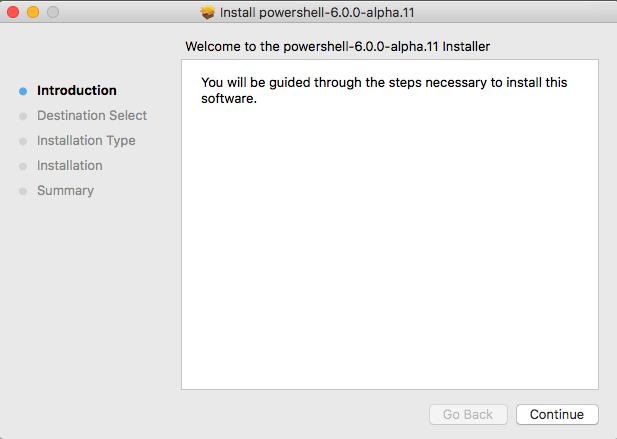The height and width of the screenshot is (439, 617).
Task: Click the gray zoom window button
Action: (x=53, y=13)
